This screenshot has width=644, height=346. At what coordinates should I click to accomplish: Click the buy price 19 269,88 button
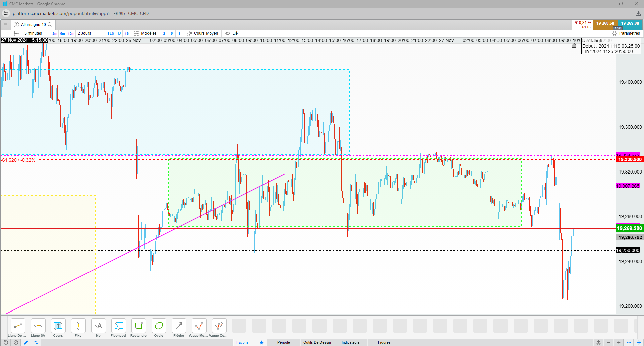(630, 24)
